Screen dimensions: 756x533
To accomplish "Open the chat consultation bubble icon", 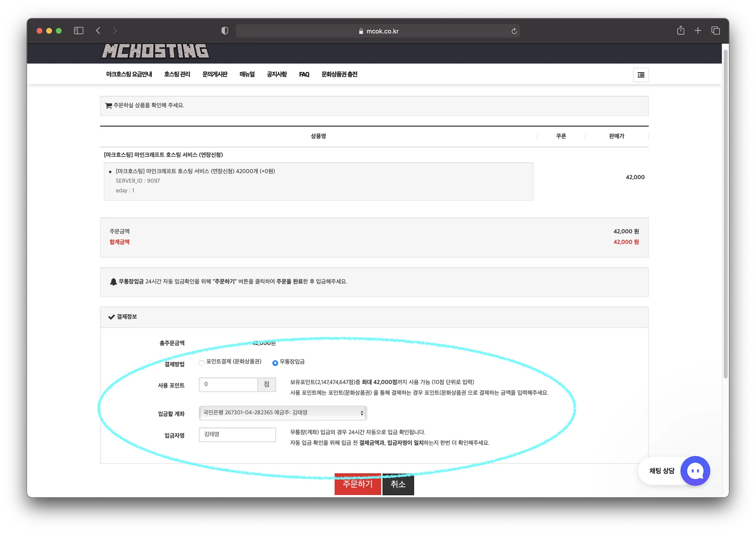I will coord(695,471).
